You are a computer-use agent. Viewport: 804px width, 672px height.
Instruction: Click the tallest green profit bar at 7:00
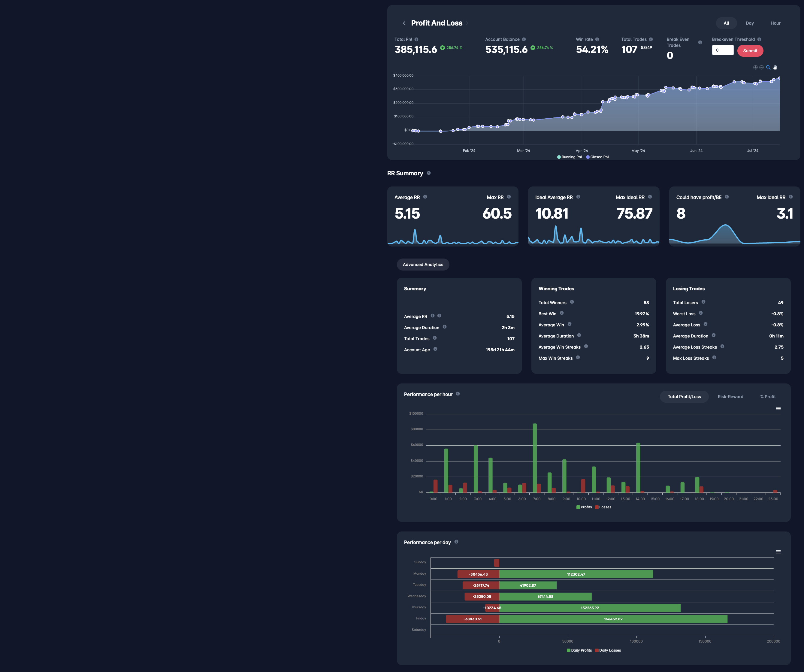click(534, 458)
